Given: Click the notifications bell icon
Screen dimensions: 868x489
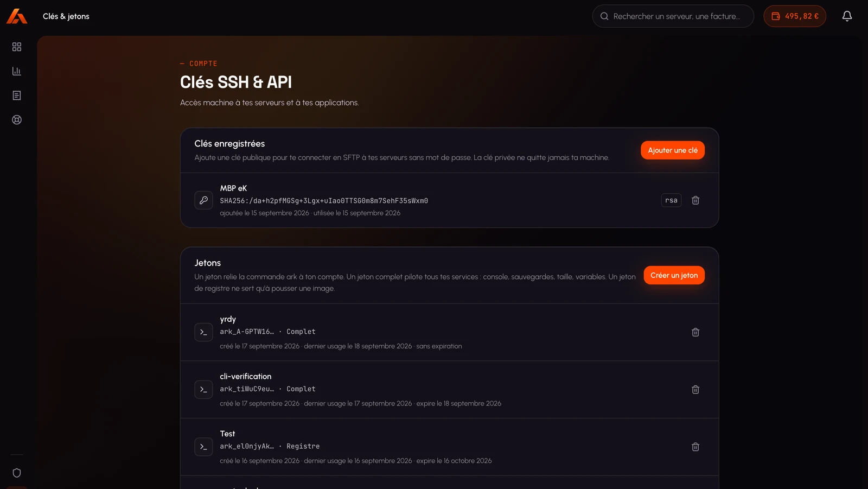Looking at the screenshot, I should tap(847, 16).
